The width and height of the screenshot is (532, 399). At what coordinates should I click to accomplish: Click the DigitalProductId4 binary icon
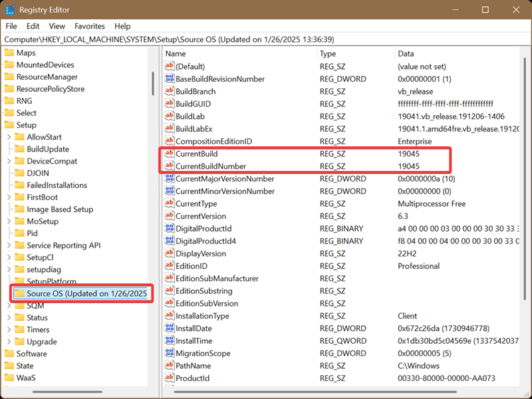(x=170, y=241)
